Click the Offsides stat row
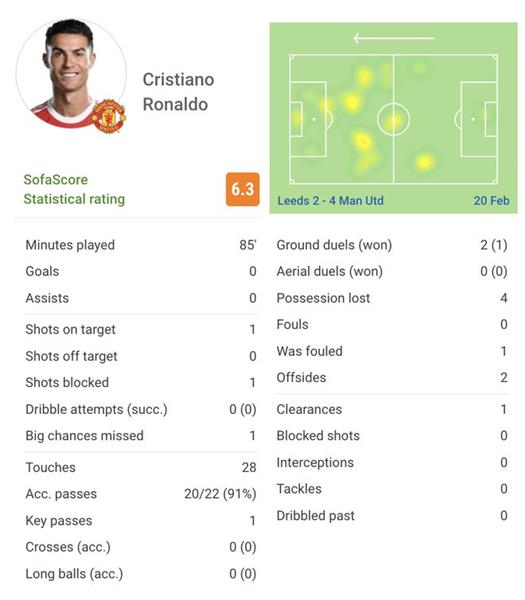The image size is (525, 600). tap(392, 378)
